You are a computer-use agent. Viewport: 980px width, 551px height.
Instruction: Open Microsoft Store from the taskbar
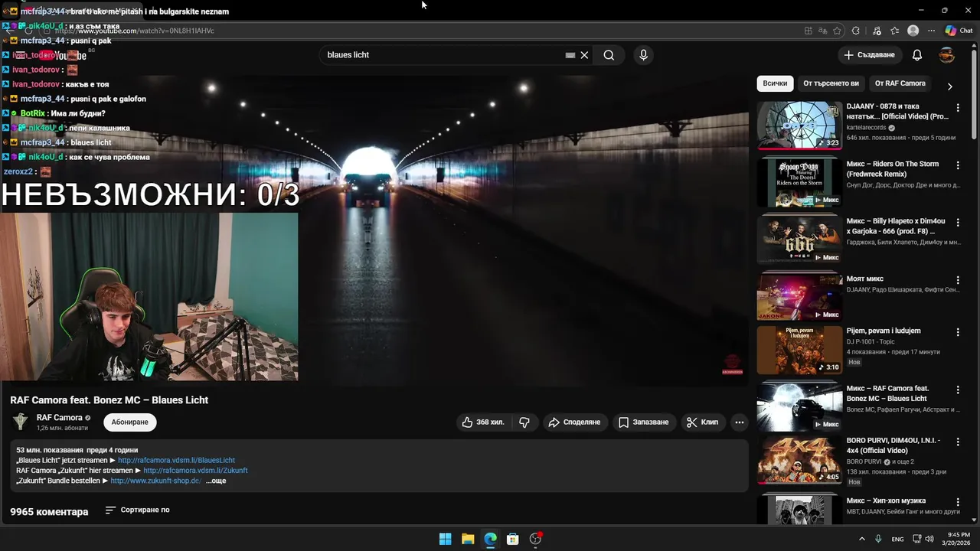point(513,539)
